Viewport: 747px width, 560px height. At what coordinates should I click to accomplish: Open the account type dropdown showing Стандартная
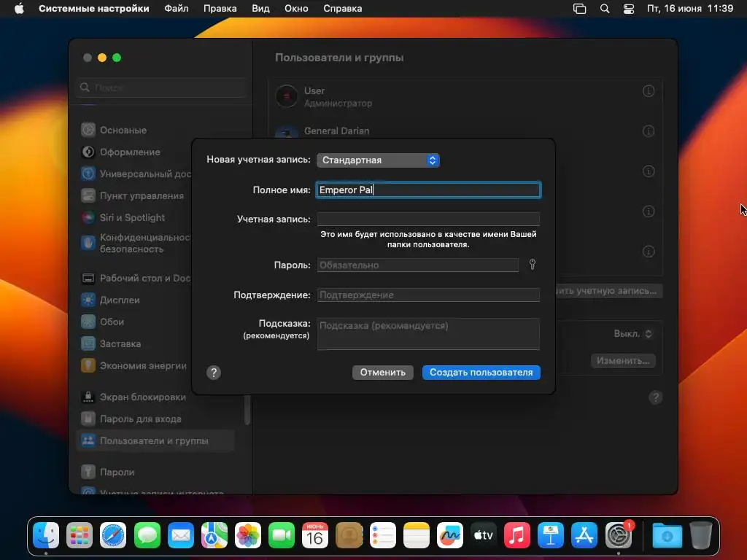coord(378,160)
